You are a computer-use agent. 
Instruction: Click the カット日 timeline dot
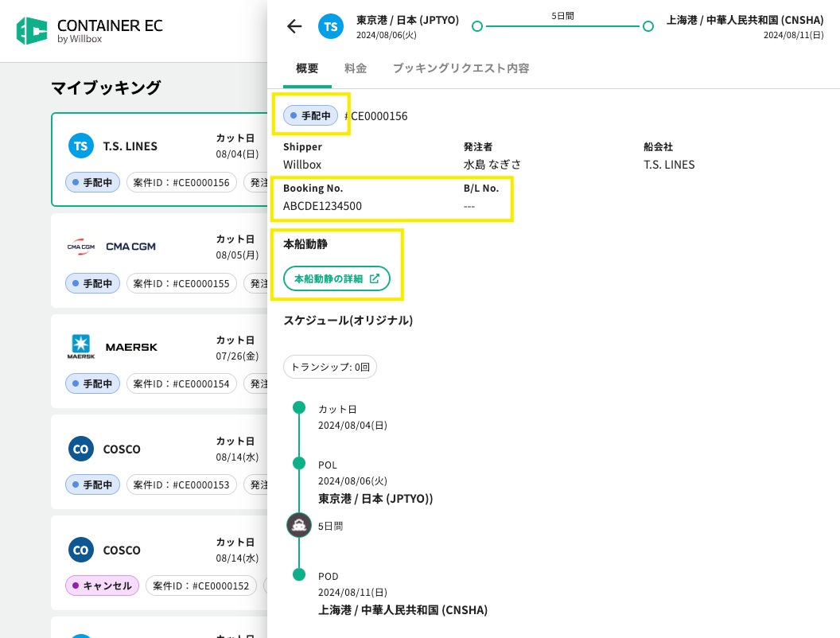(299, 407)
